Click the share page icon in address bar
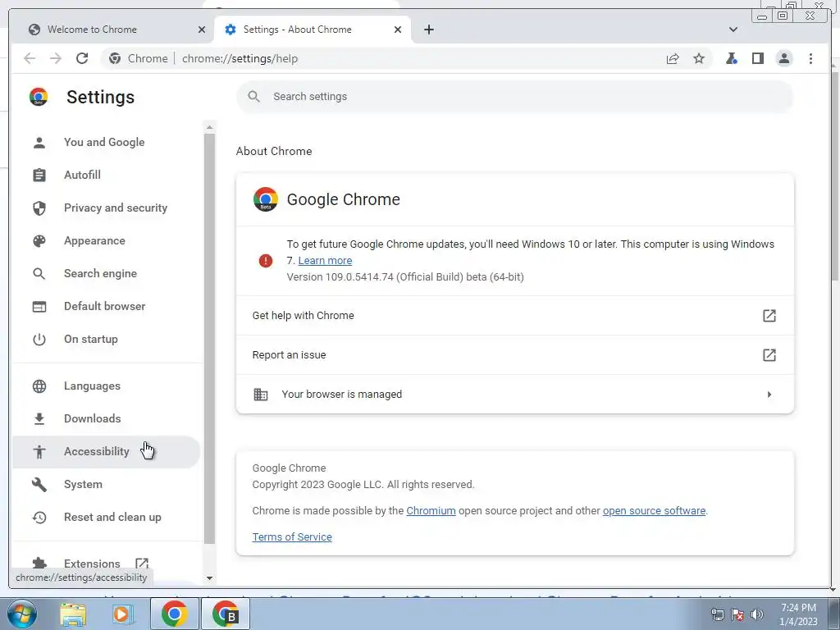Viewport: 840px width, 630px height. (x=673, y=58)
